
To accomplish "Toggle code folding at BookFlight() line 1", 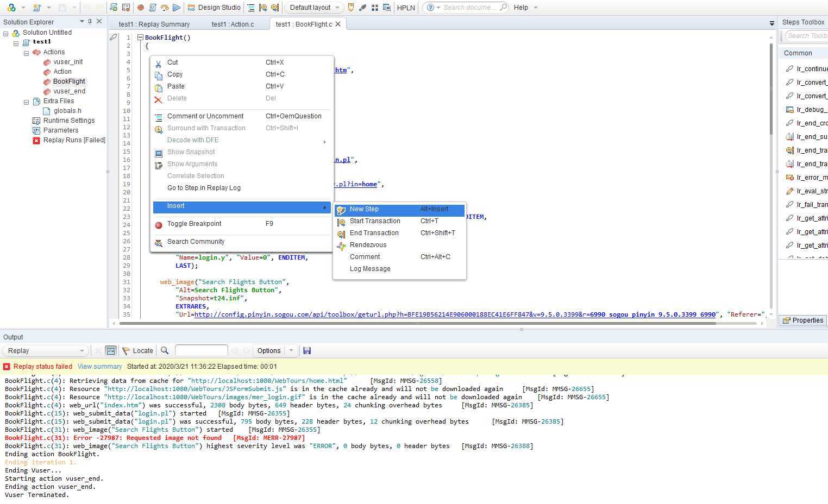I will click(x=140, y=37).
